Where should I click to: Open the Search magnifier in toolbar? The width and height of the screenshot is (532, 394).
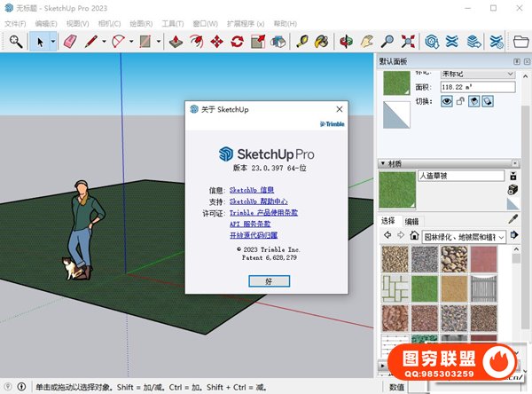(x=16, y=41)
